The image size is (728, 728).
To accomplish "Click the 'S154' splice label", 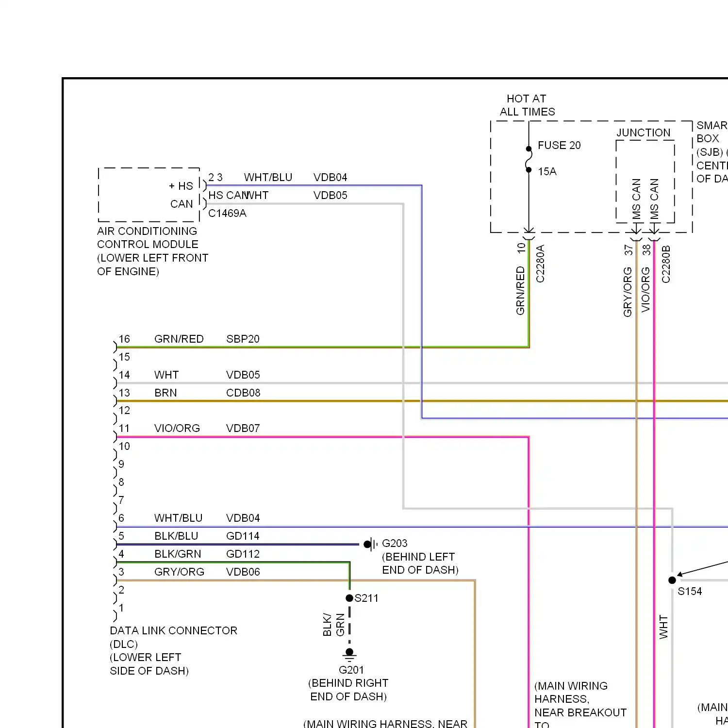I will 690,591.
